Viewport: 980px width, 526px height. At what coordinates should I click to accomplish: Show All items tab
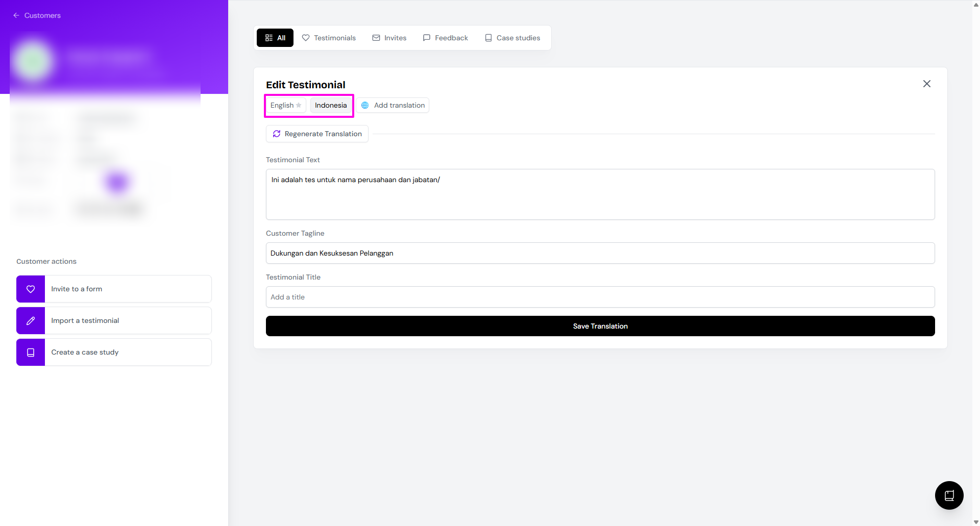pyautogui.click(x=275, y=38)
